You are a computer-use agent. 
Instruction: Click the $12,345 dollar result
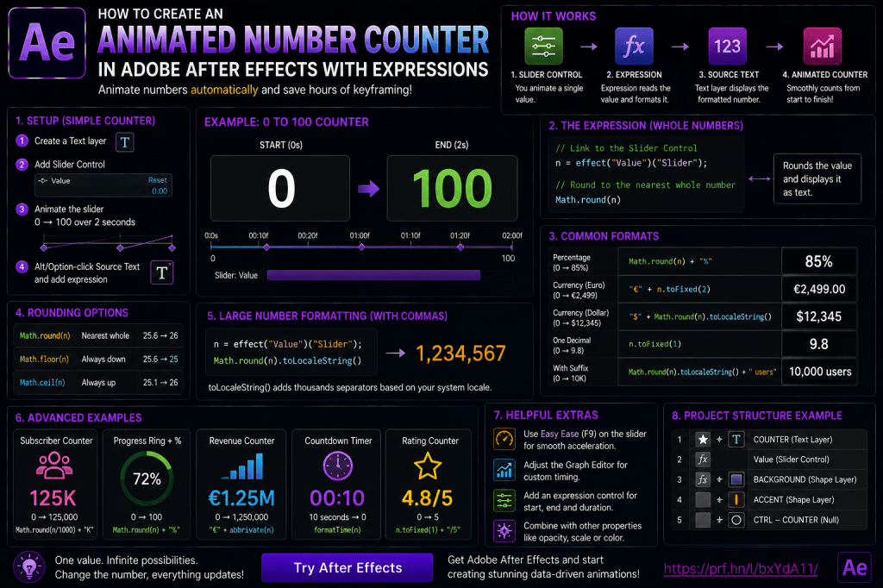(819, 316)
